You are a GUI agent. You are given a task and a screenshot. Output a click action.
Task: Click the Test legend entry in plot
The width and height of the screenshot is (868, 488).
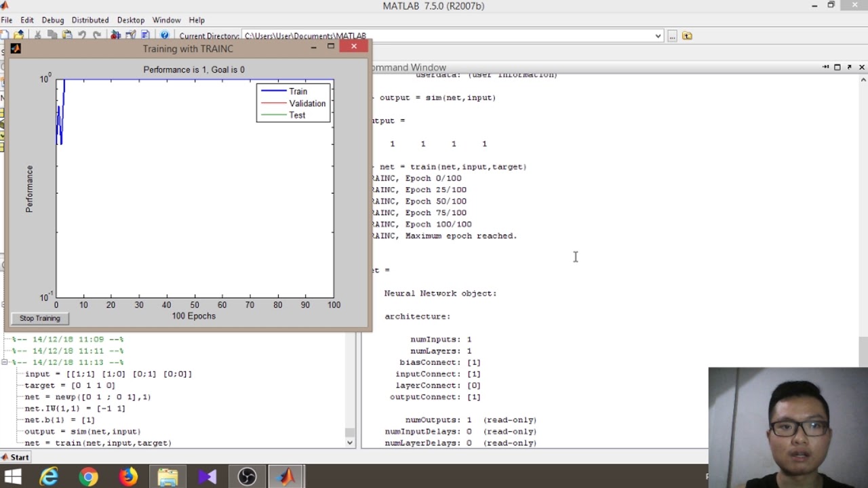coord(297,115)
